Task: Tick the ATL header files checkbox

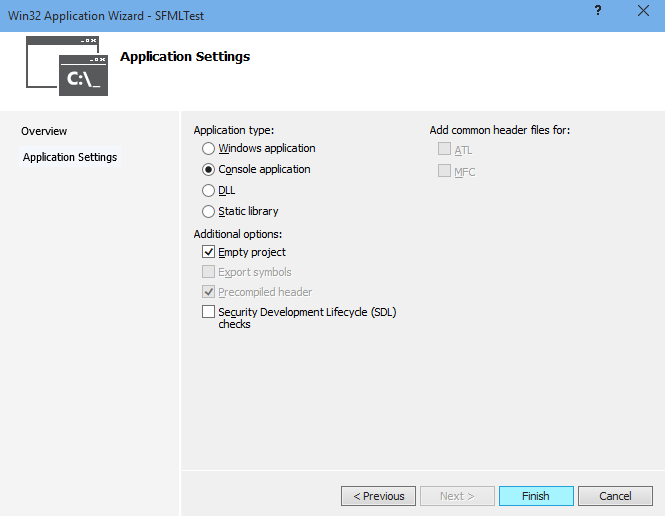Action: tap(444, 150)
